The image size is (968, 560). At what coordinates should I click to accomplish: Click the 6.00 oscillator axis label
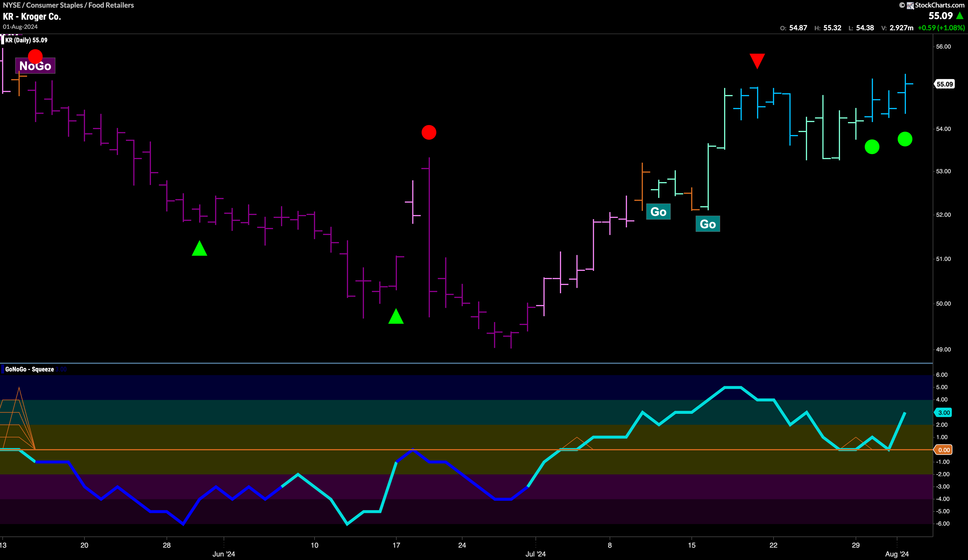tap(942, 374)
